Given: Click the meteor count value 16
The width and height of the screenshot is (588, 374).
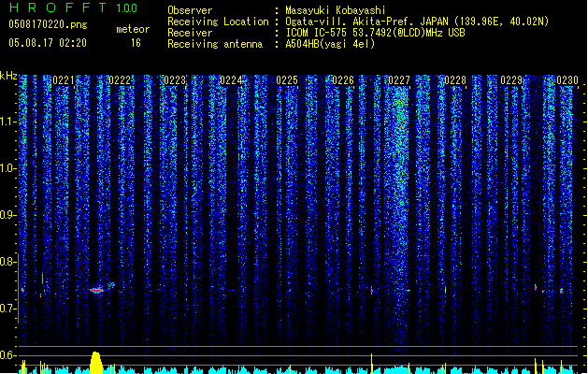Looking at the screenshot, I should 136,43.
